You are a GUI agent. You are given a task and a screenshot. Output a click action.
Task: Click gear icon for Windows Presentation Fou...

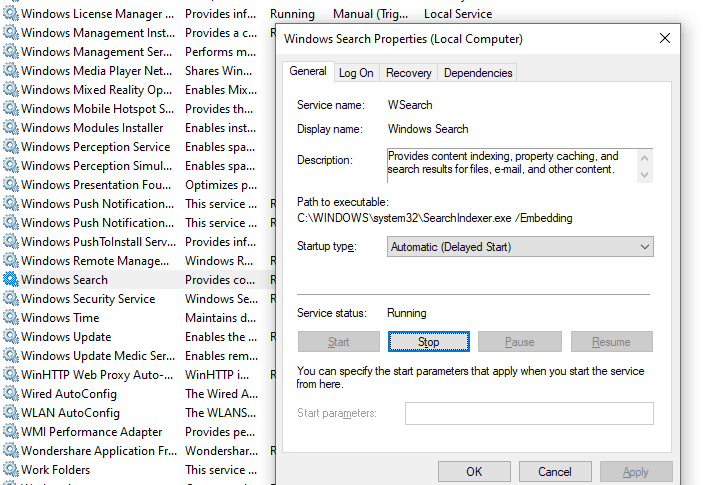tap(11, 185)
